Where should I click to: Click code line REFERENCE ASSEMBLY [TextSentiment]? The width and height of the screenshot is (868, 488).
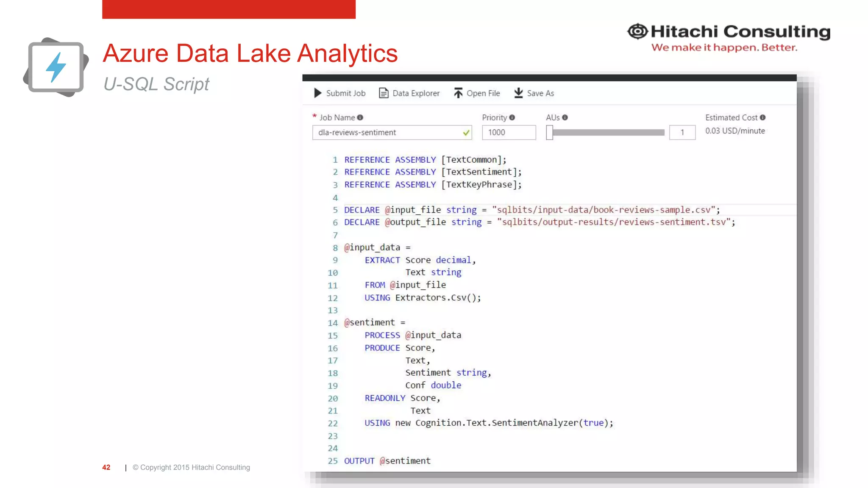pyautogui.click(x=433, y=172)
